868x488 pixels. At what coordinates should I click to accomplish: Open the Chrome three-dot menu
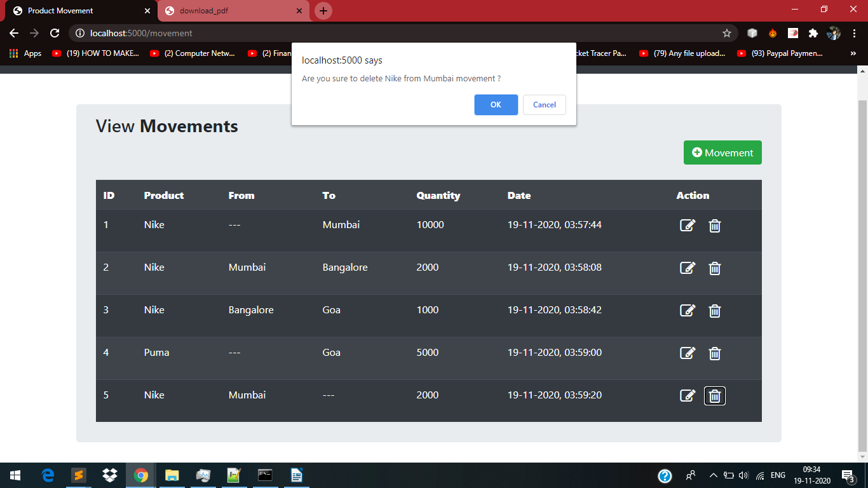coord(855,33)
